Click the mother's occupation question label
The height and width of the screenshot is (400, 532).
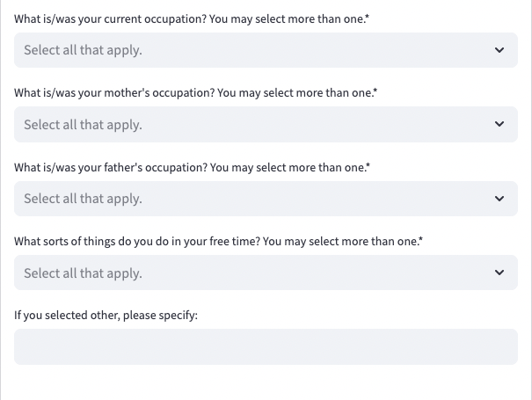pyautogui.click(x=193, y=92)
